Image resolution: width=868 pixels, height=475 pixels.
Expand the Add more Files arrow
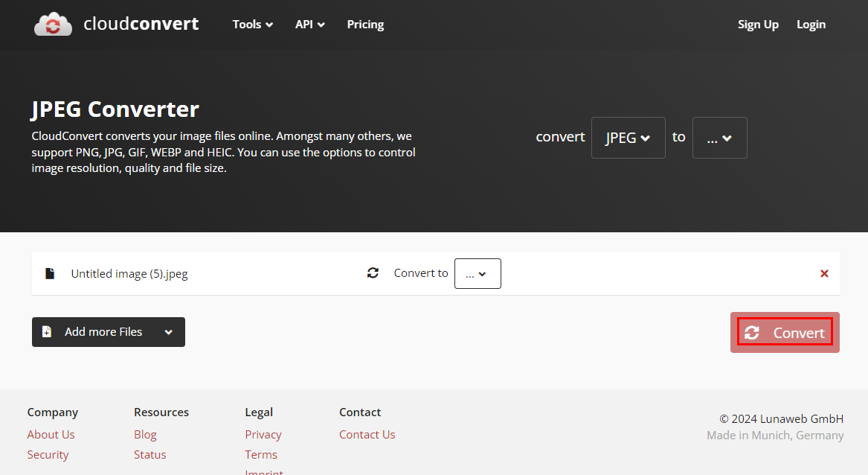[x=169, y=332]
